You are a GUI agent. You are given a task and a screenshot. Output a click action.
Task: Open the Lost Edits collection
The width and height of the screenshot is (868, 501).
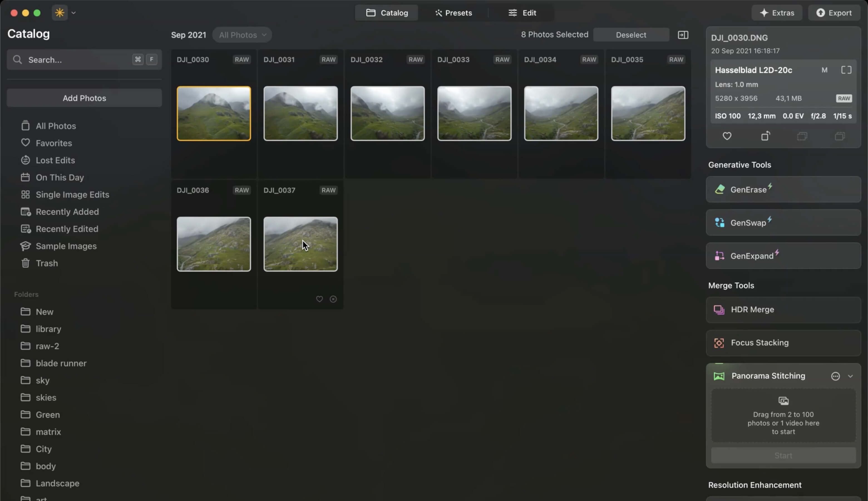(55, 160)
